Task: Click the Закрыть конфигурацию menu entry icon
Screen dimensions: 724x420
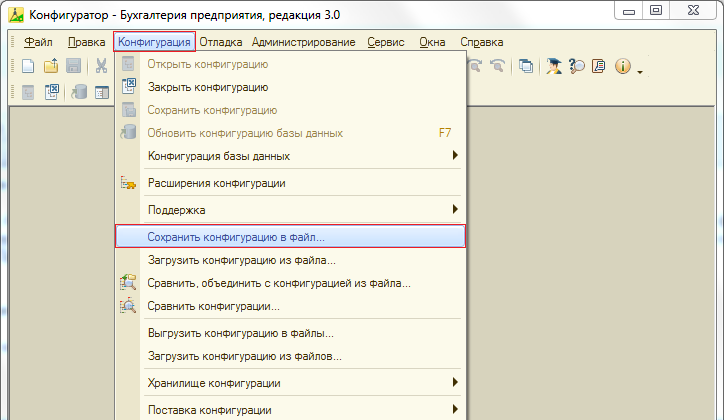Action: coord(129,86)
